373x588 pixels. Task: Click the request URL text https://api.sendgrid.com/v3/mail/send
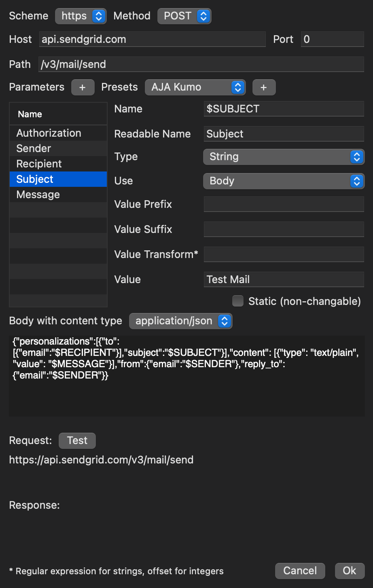(x=101, y=460)
